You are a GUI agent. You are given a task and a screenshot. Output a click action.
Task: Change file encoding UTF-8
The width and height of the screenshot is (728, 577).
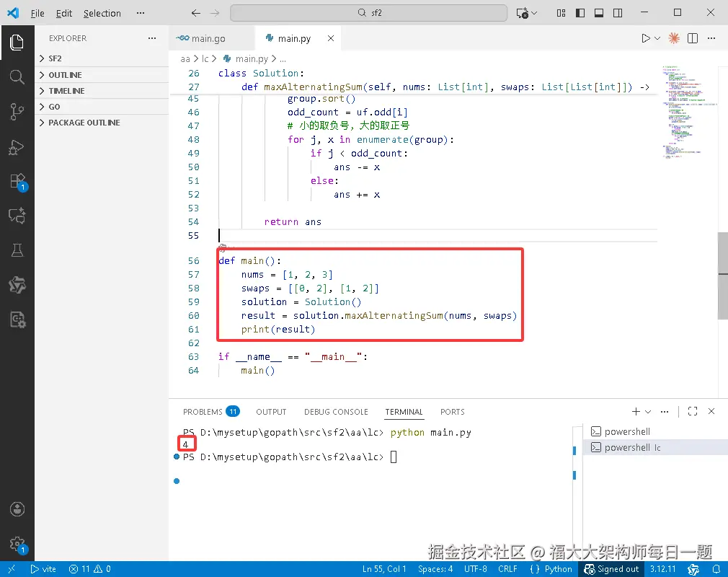[476, 568]
